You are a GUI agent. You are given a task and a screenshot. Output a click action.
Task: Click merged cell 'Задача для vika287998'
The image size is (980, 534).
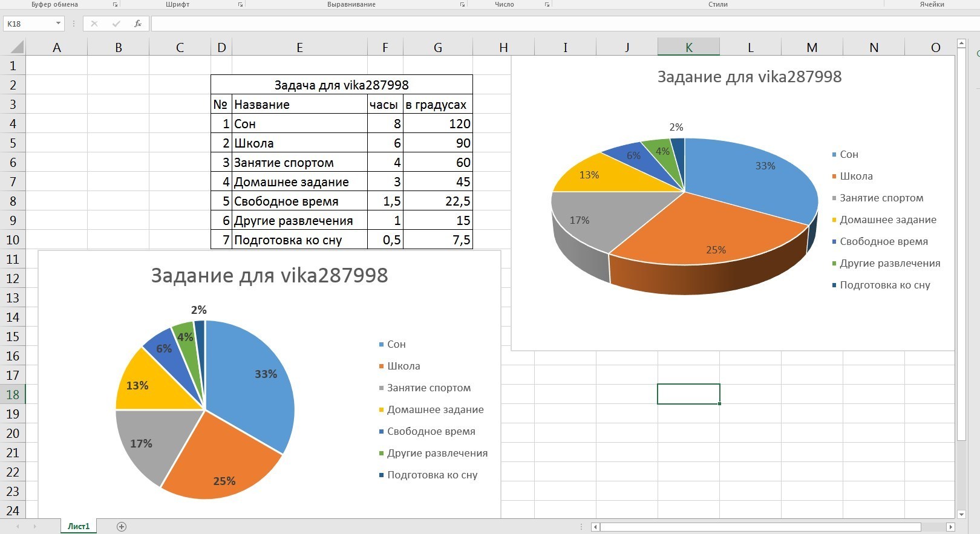tap(342, 85)
